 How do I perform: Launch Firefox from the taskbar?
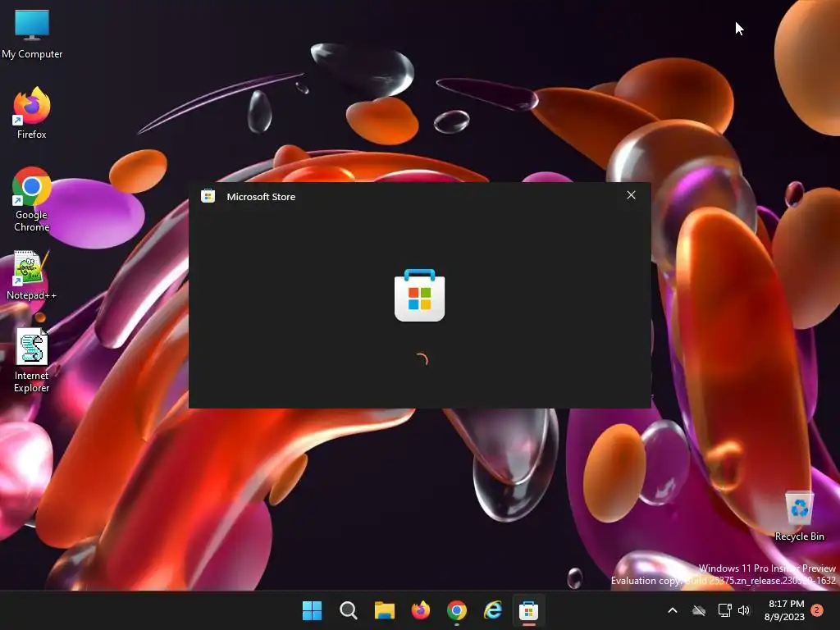tap(421, 610)
